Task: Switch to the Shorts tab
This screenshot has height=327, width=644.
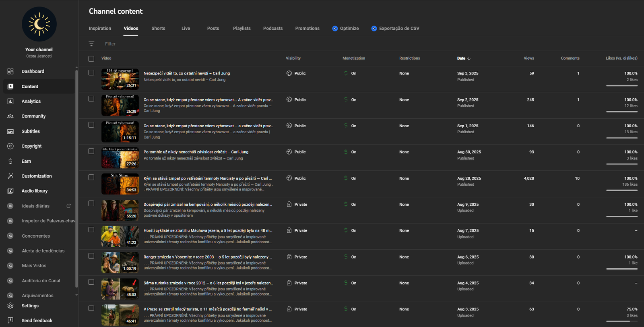Action: pyautogui.click(x=158, y=29)
